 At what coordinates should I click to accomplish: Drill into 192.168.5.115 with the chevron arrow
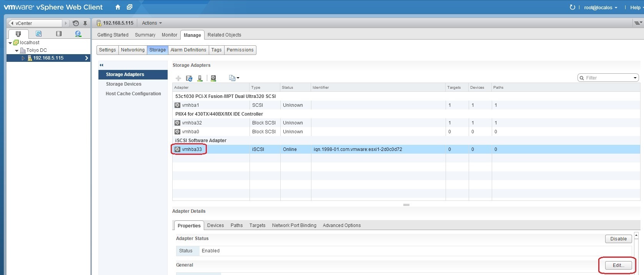tap(87, 58)
